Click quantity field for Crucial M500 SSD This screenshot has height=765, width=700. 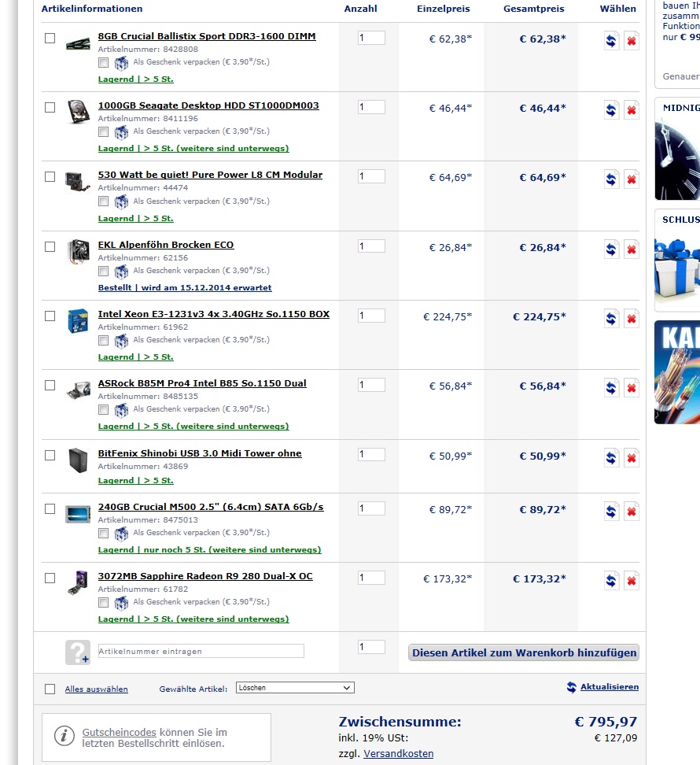[371, 508]
